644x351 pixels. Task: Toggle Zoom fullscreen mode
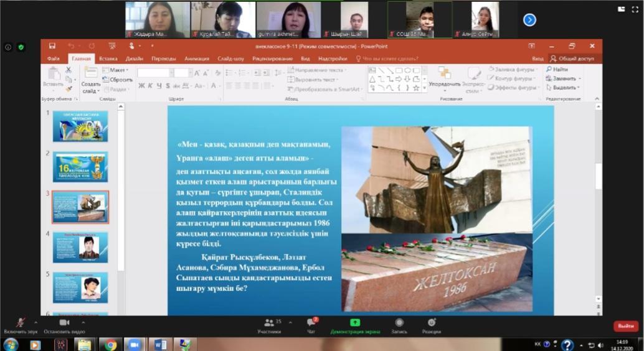[x=635, y=9]
